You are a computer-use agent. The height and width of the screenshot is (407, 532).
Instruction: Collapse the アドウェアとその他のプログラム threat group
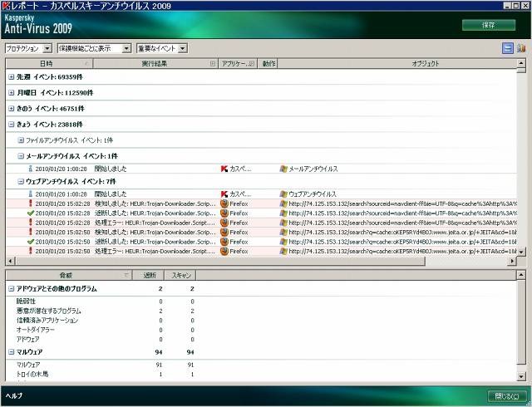click(x=11, y=288)
